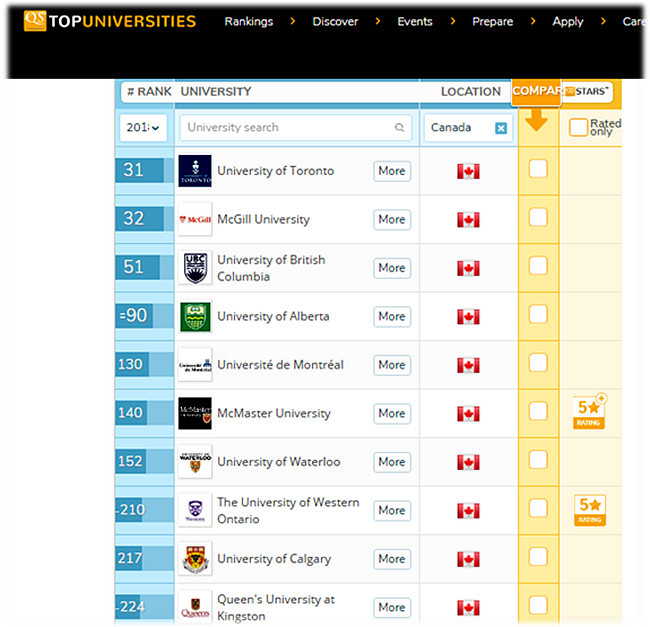The height and width of the screenshot is (627, 650).
Task: Click the QS Top Universities logo
Action: 110,21
